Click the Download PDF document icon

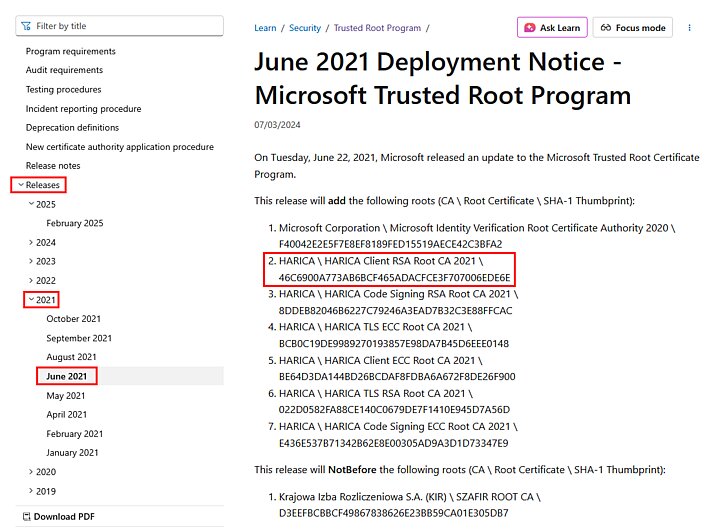[27, 516]
